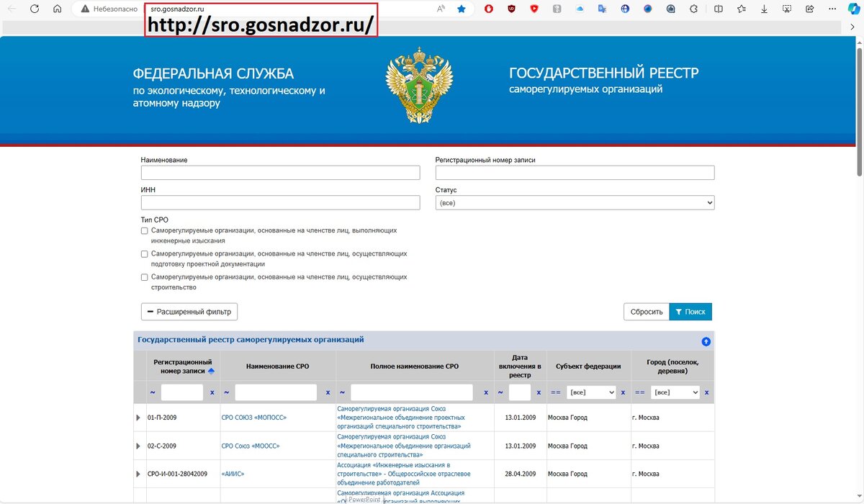Select the date cell 28.04.2009
Screen dimensions: 864x504
click(x=520, y=474)
